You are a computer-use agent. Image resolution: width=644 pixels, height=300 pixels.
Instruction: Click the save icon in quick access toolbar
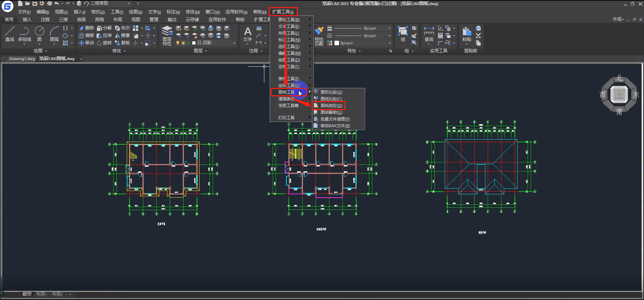pyautogui.click(x=35, y=3)
